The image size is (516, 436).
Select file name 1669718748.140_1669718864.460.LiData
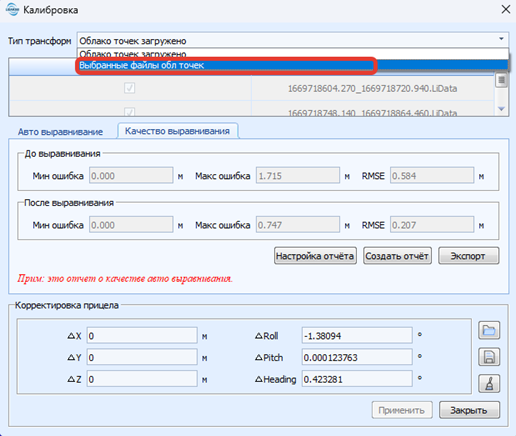(x=372, y=112)
